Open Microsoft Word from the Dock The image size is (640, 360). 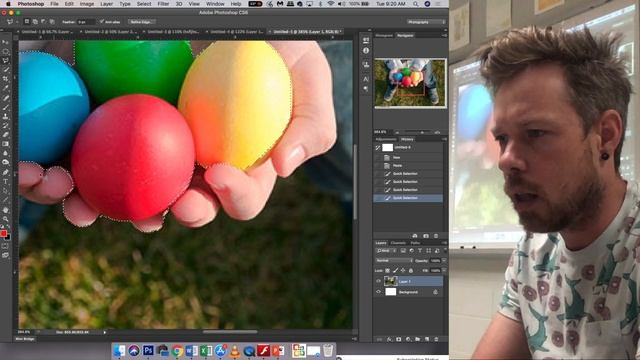pyautogui.click(x=191, y=351)
